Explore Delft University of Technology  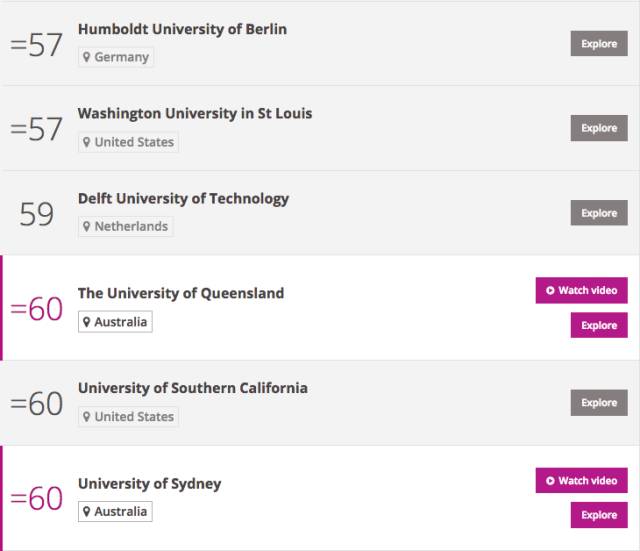(599, 213)
